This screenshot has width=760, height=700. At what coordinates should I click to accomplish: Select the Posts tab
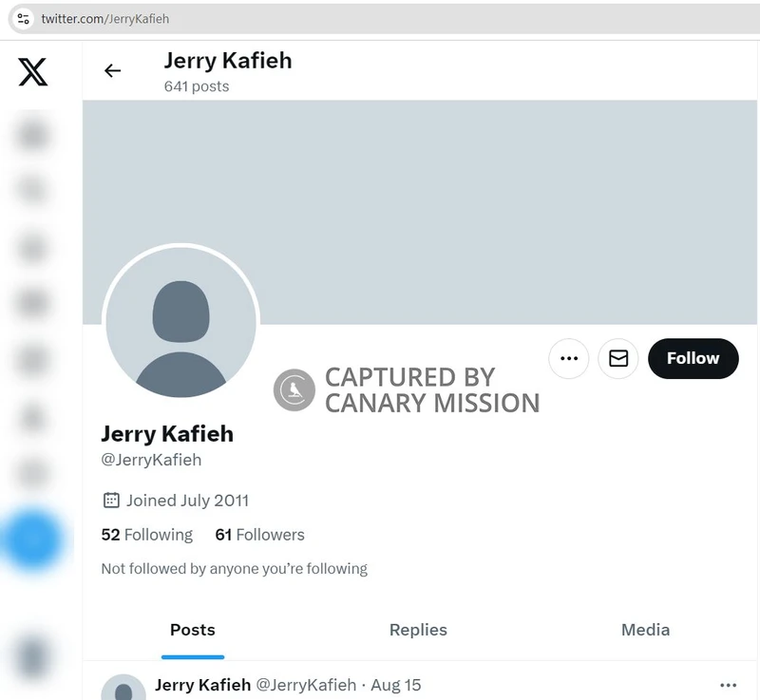193,630
